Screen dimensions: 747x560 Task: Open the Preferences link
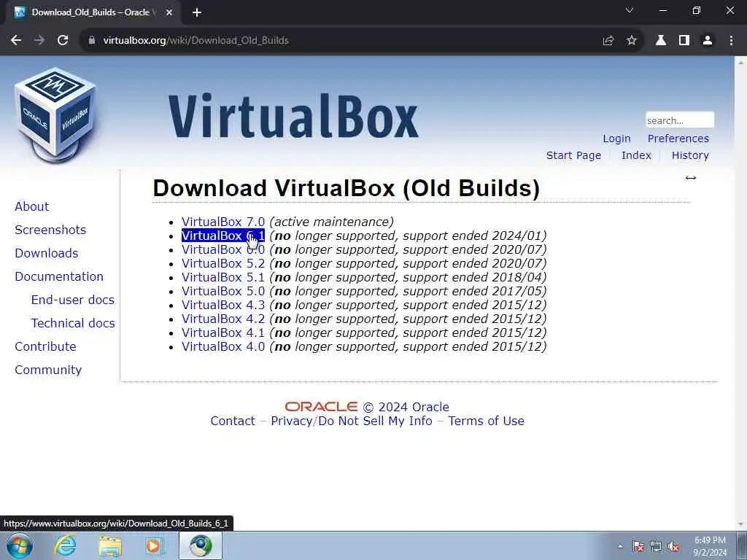[678, 139]
